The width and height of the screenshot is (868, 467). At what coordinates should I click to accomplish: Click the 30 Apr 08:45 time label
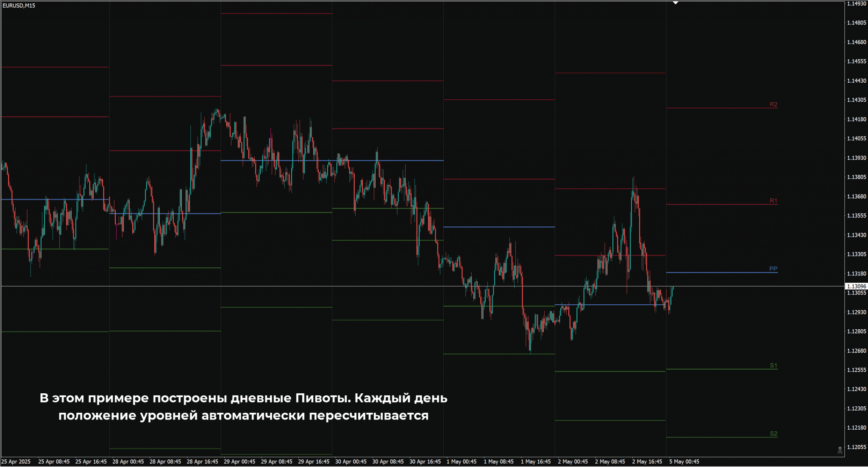pyautogui.click(x=388, y=461)
